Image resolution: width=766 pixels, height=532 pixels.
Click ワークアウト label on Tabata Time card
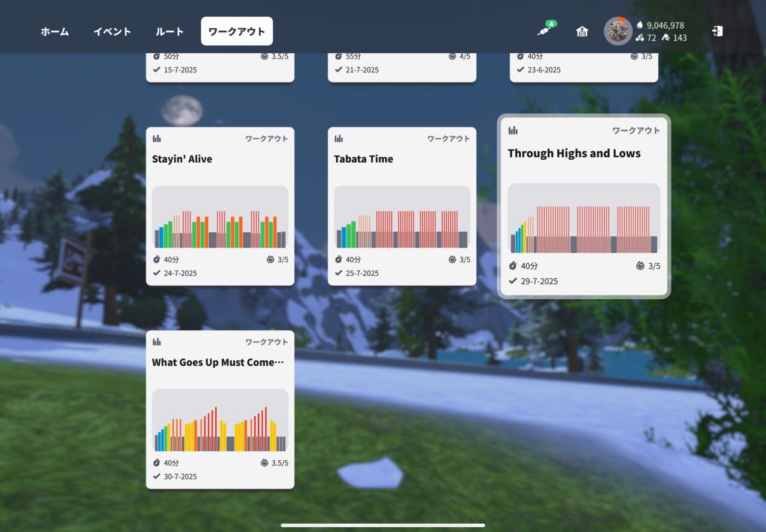(x=447, y=138)
